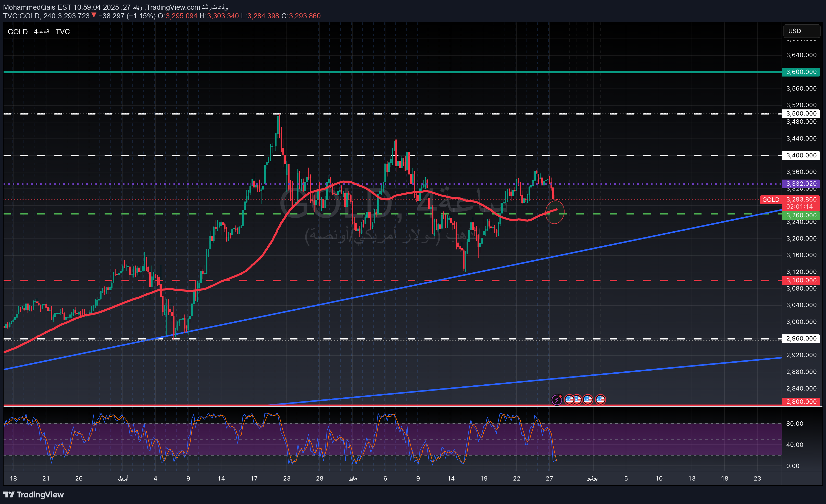Image resolution: width=826 pixels, height=504 pixels.
Task: Click the 3,400.000 price level label
Action: point(801,156)
